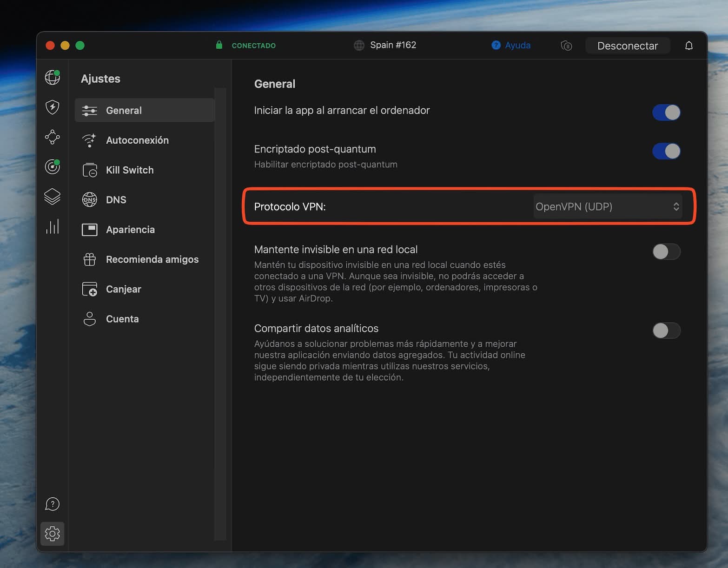728x568 pixels.
Task: Toggle Encriptado post-quantum switch off
Action: pos(666,151)
